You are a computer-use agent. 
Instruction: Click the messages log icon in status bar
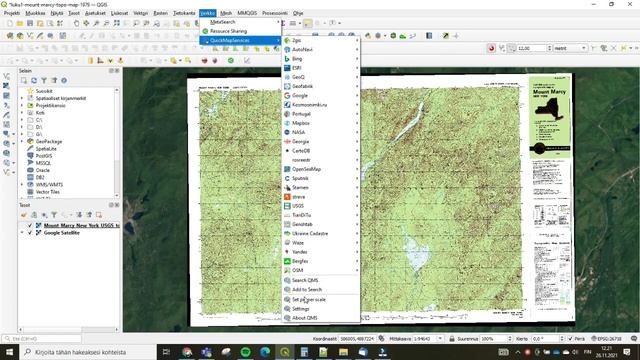coord(634,339)
